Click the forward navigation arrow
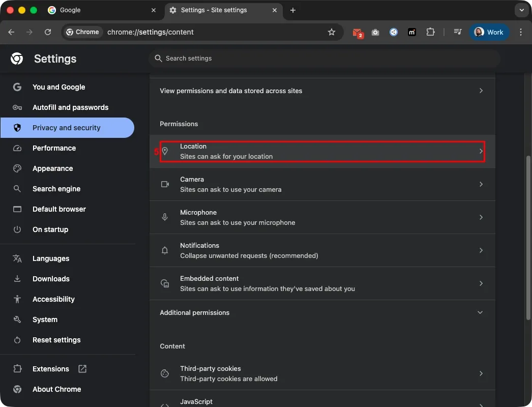Image resolution: width=532 pixels, height=407 pixels. pos(29,32)
